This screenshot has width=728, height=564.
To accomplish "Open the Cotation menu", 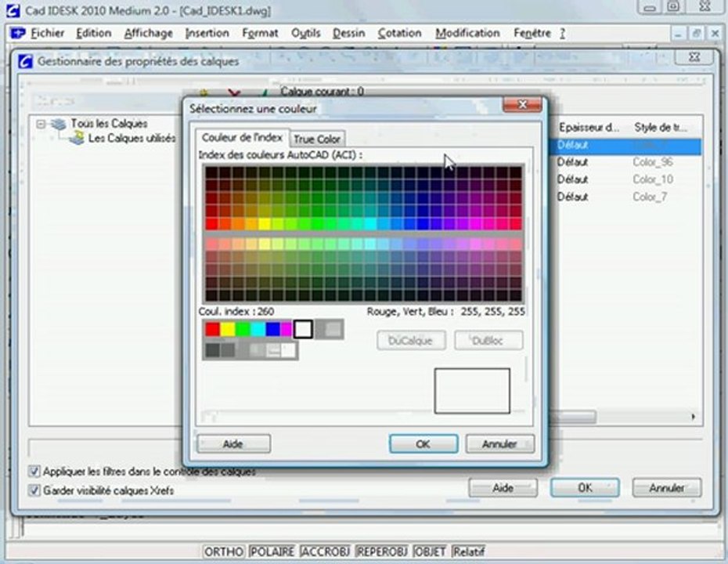I will [399, 34].
